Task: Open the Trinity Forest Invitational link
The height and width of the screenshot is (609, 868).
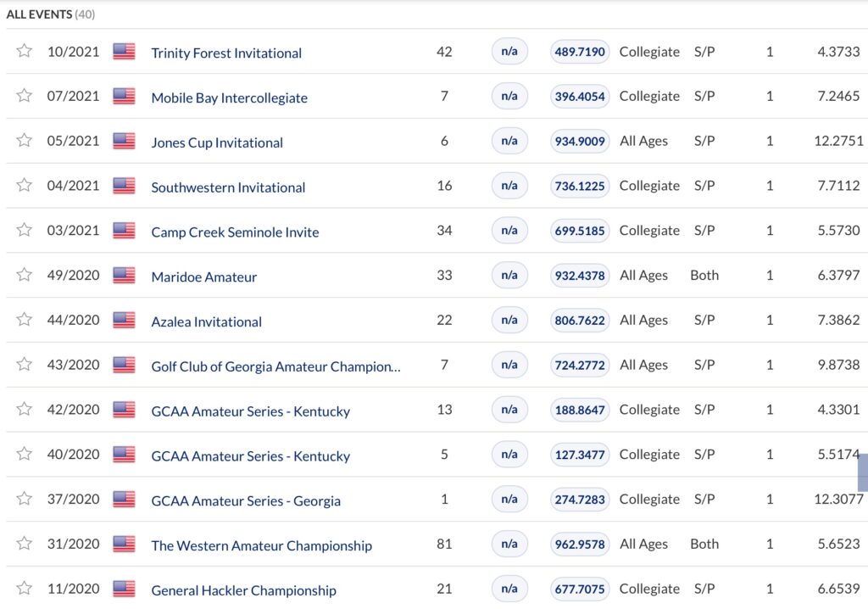Action: (x=226, y=53)
